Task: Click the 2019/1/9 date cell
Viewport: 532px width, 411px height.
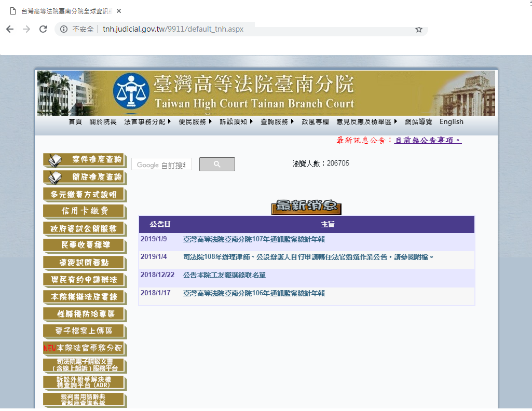Action: [x=154, y=239]
